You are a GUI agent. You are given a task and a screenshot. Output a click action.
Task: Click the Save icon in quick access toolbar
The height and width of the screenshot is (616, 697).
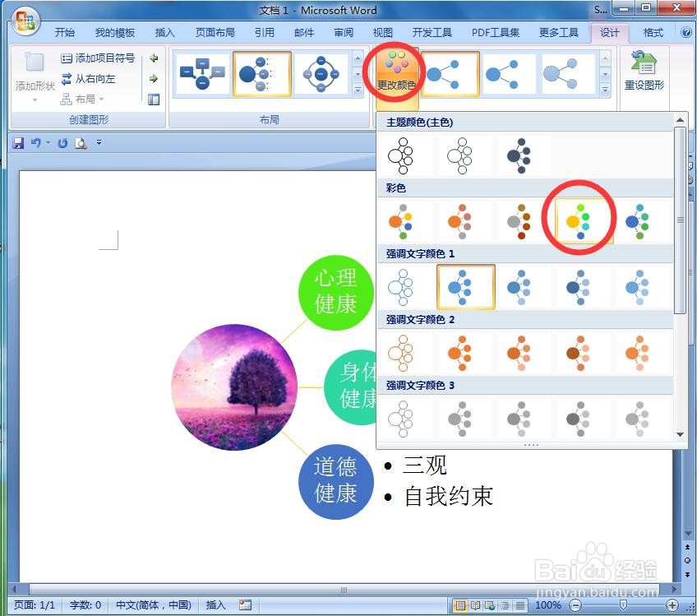(x=19, y=143)
